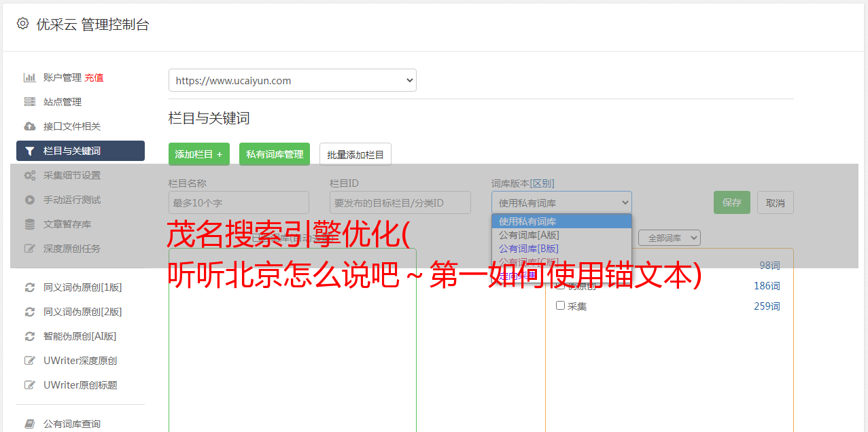This screenshot has width=868, height=432.
Task: Click the 栏目ID input field
Action: coord(400,202)
